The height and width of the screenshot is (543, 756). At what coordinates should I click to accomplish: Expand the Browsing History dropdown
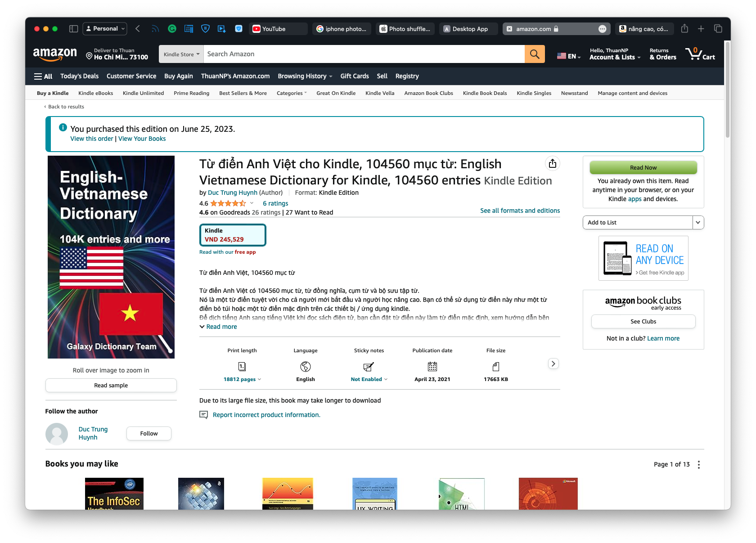click(305, 76)
